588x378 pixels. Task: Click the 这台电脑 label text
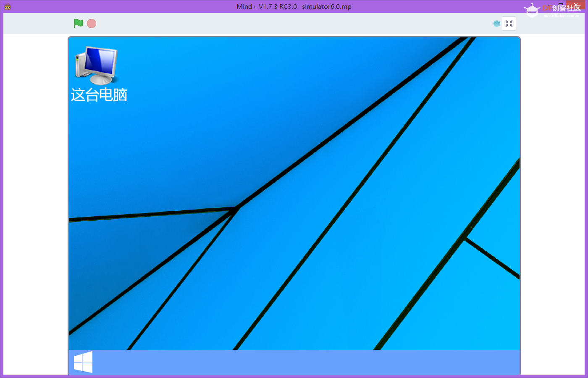(x=99, y=95)
